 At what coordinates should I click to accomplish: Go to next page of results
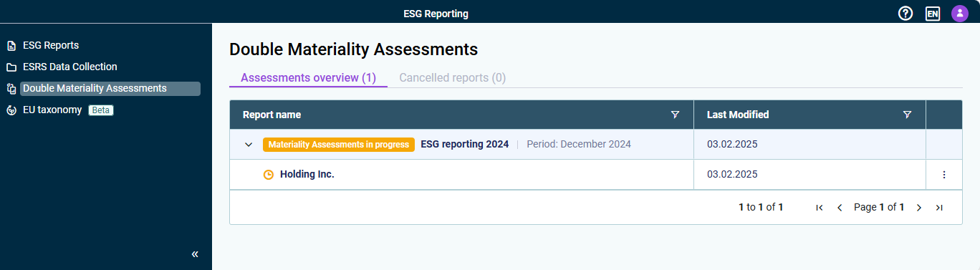(x=919, y=208)
